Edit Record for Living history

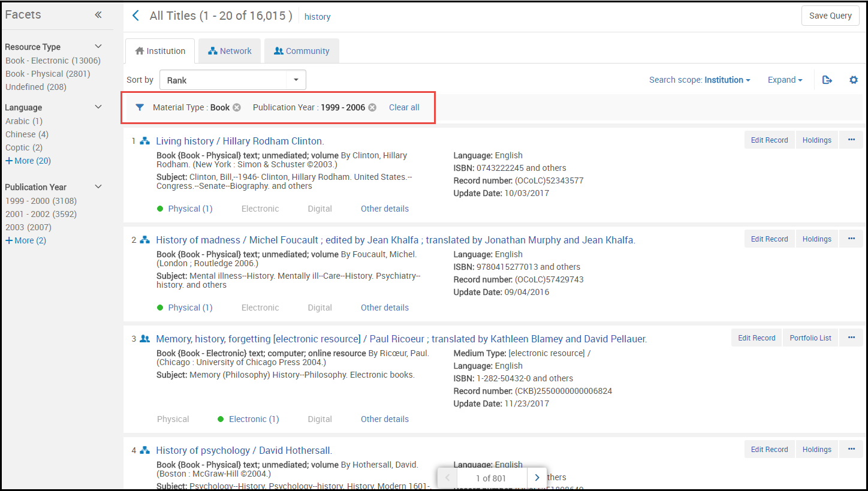[770, 140]
